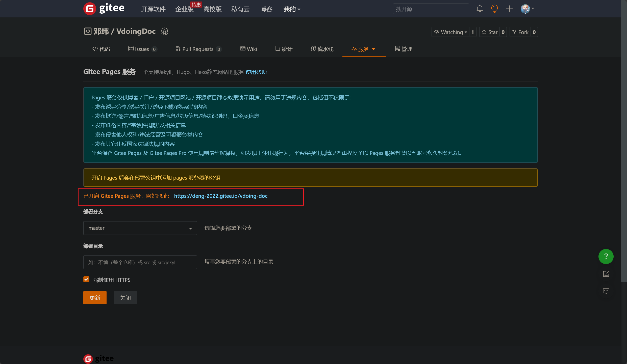Expand the 服务 dropdown tab
The image size is (627, 364).
click(x=364, y=49)
